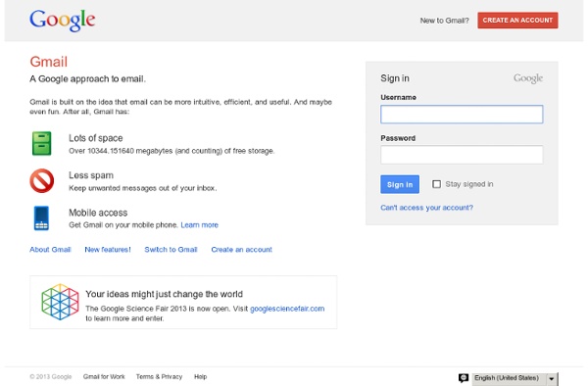Click the blue mobile phone icon
588x386 pixels.
(x=41, y=218)
